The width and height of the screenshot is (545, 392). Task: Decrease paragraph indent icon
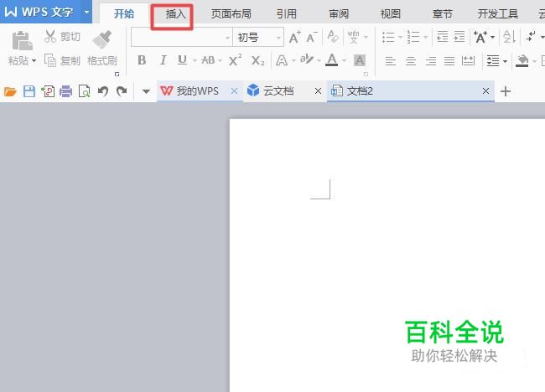point(442,37)
